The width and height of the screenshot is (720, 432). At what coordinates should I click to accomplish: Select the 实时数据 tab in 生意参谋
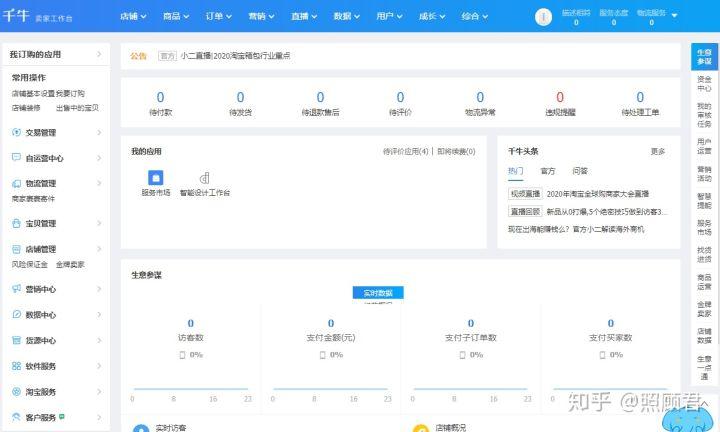378,292
